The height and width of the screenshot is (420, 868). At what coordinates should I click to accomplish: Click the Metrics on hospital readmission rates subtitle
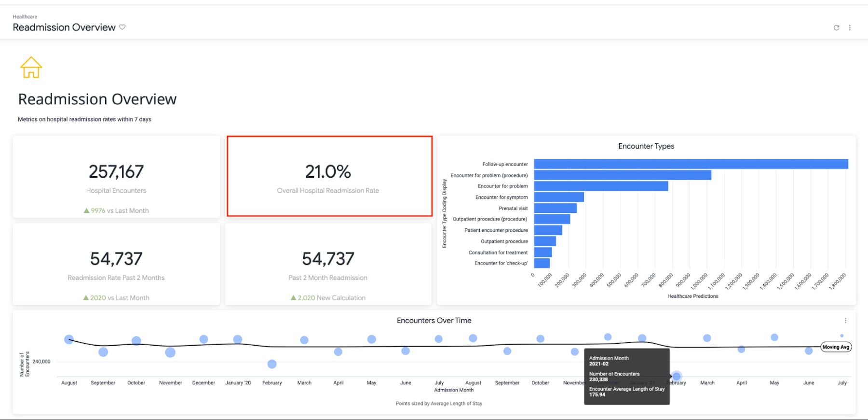click(x=84, y=119)
